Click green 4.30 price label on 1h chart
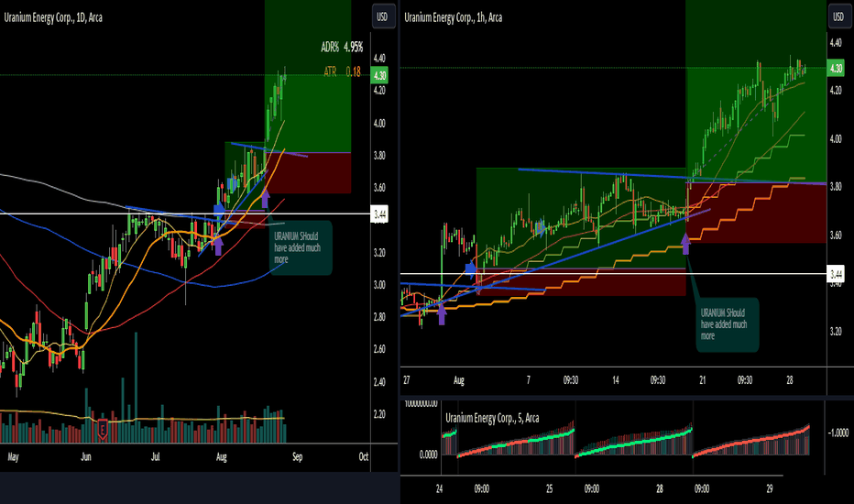The width and height of the screenshot is (854, 504). [x=836, y=69]
